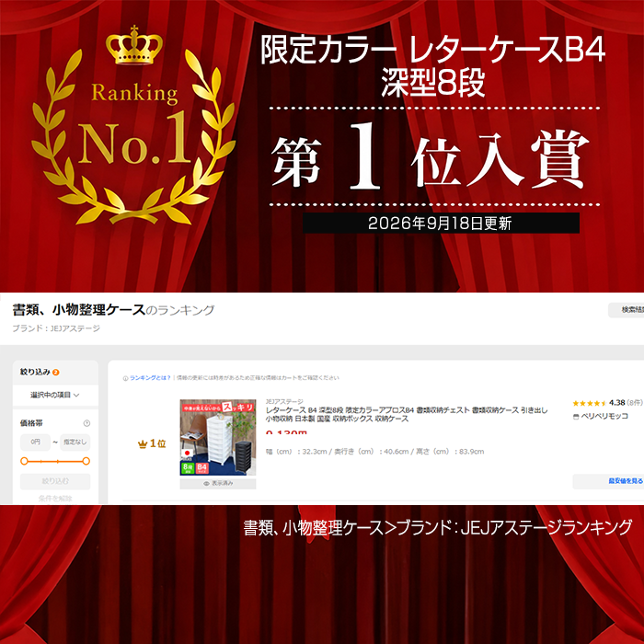Click the 価格帯 label
644x644 pixels.
point(31,423)
